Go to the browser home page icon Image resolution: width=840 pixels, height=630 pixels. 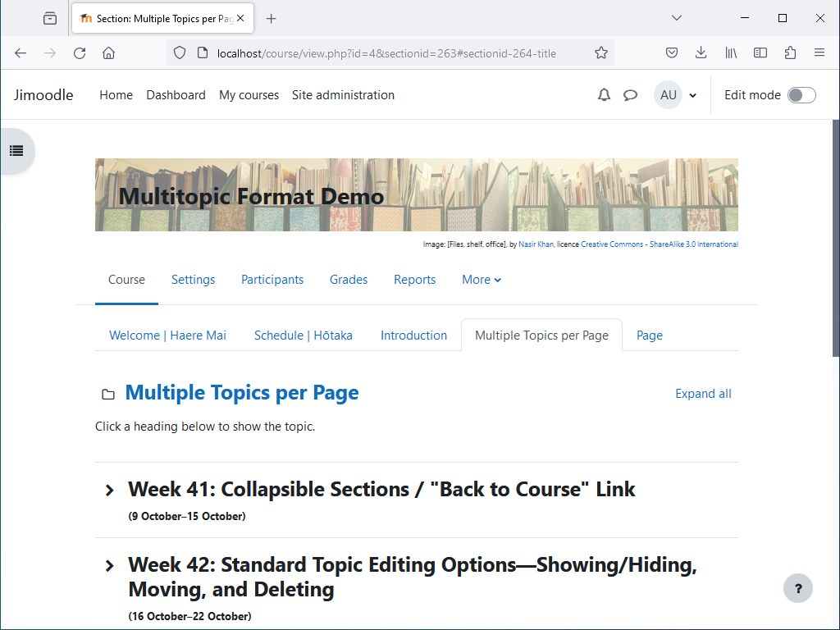(109, 53)
